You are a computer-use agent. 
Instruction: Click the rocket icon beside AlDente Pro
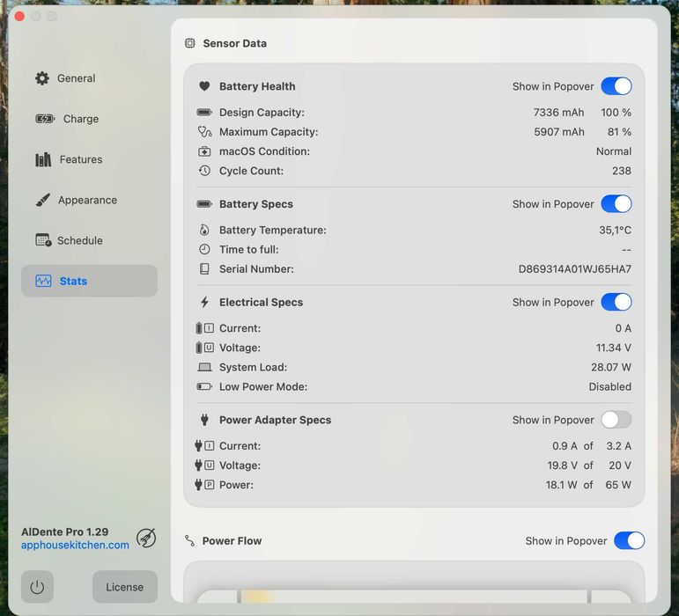(146, 538)
